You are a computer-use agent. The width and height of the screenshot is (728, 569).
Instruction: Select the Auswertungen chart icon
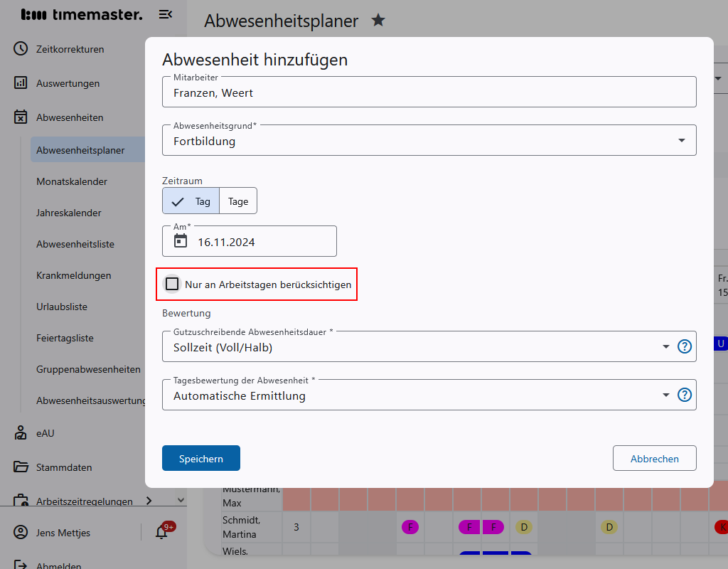18,83
